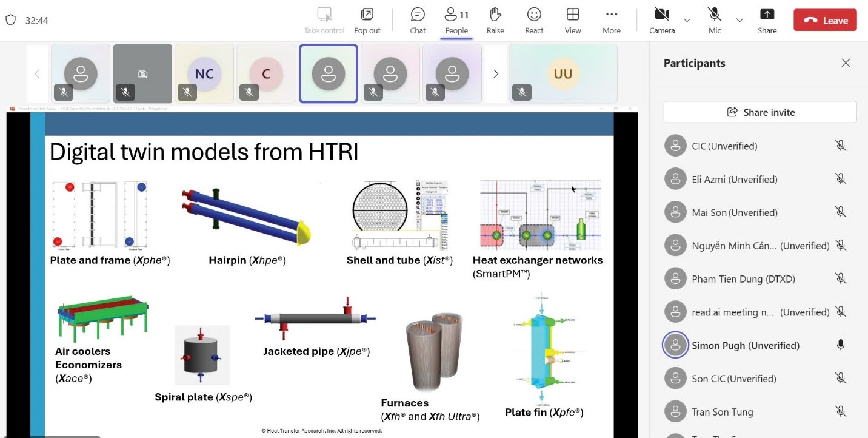The height and width of the screenshot is (438, 868).
Task: Click active mic icon for Simon Pugh
Action: coord(840,345)
